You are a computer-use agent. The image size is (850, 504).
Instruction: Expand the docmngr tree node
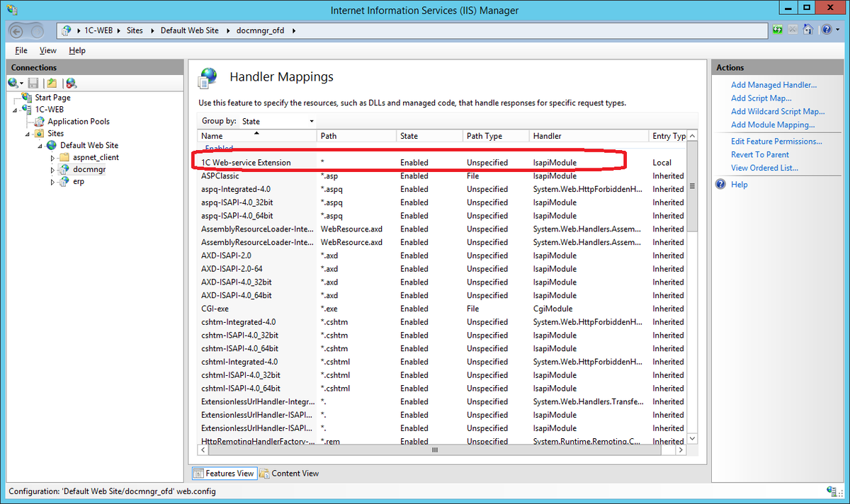[52, 169]
